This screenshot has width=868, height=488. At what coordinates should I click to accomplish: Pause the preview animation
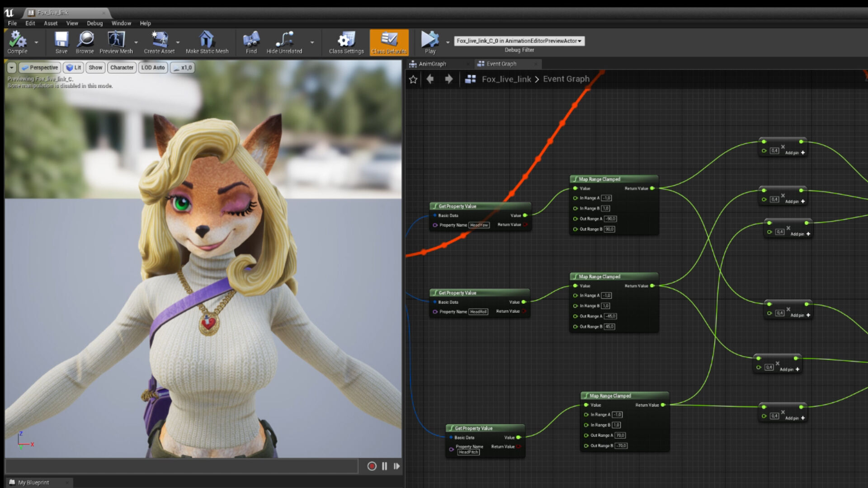pyautogui.click(x=384, y=466)
